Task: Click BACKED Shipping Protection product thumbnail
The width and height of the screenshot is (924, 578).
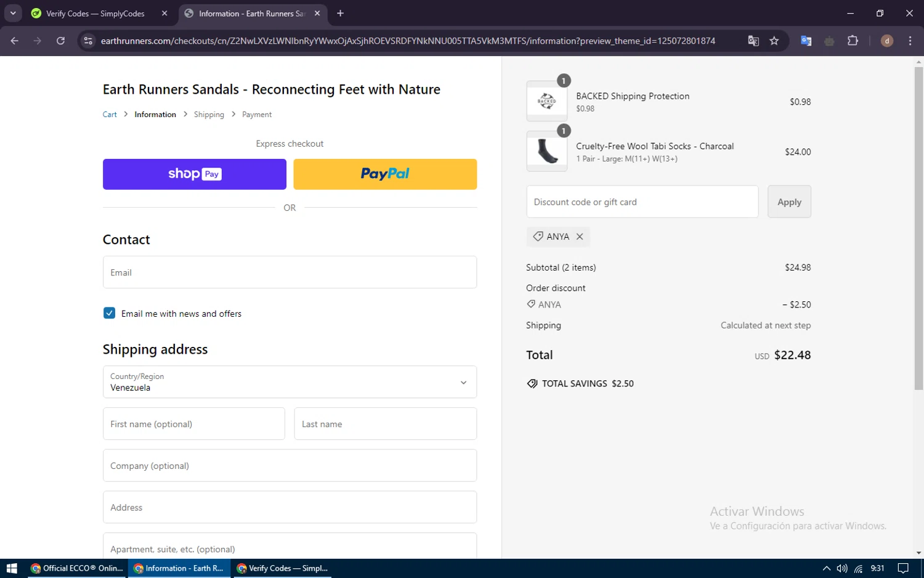Action: pos(547,101)
